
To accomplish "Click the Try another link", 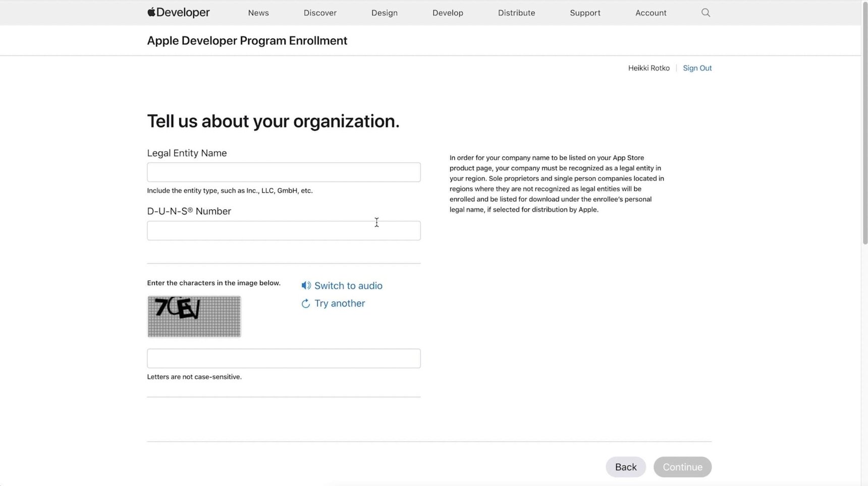I will [x=339, y=303].
